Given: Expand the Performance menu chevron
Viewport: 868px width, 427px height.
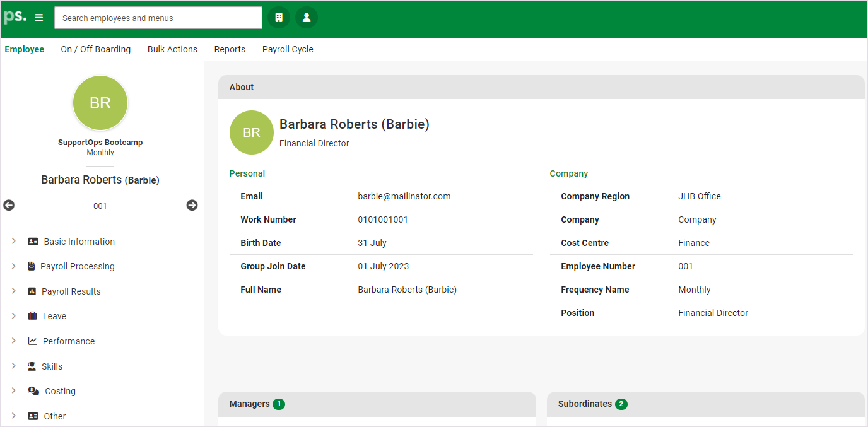Looking at the screenshot, I should click(x=14, y=341).
